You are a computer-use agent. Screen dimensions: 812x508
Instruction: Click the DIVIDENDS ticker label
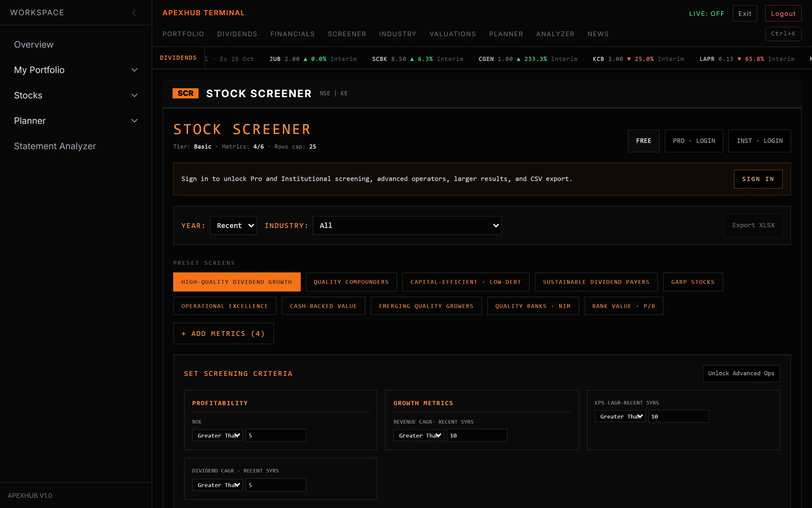[178, 58]
